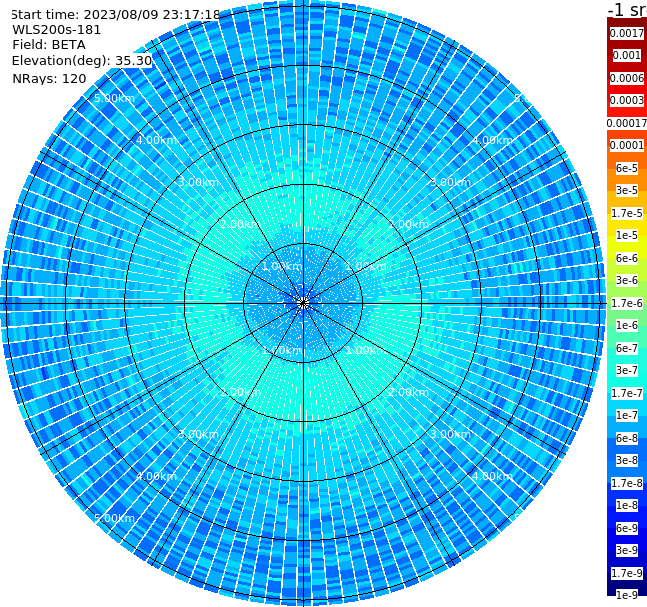Select the 1.7e-7 colorbar value
The width and height of the screenshot is (647, 607).
coord(627,393)
